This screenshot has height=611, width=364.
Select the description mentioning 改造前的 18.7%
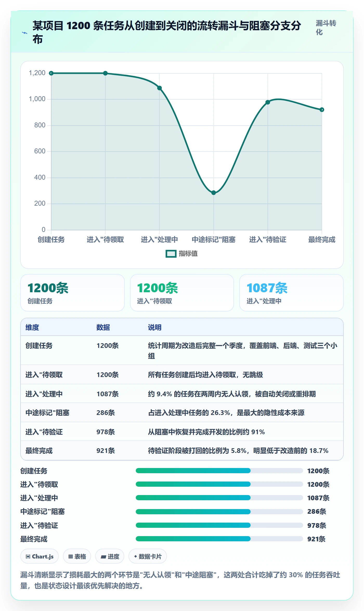pyautogui.click(x=238, y=451)
